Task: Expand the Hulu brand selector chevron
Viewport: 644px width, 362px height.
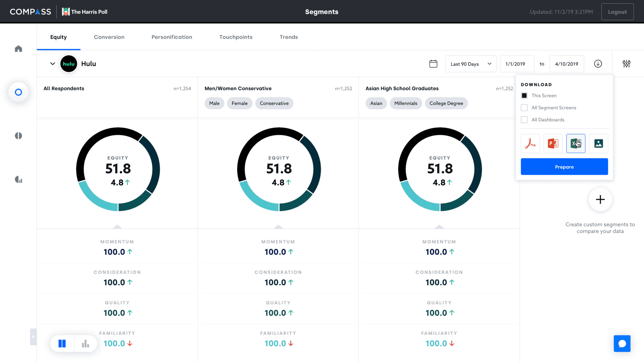Action: (53, 64)
